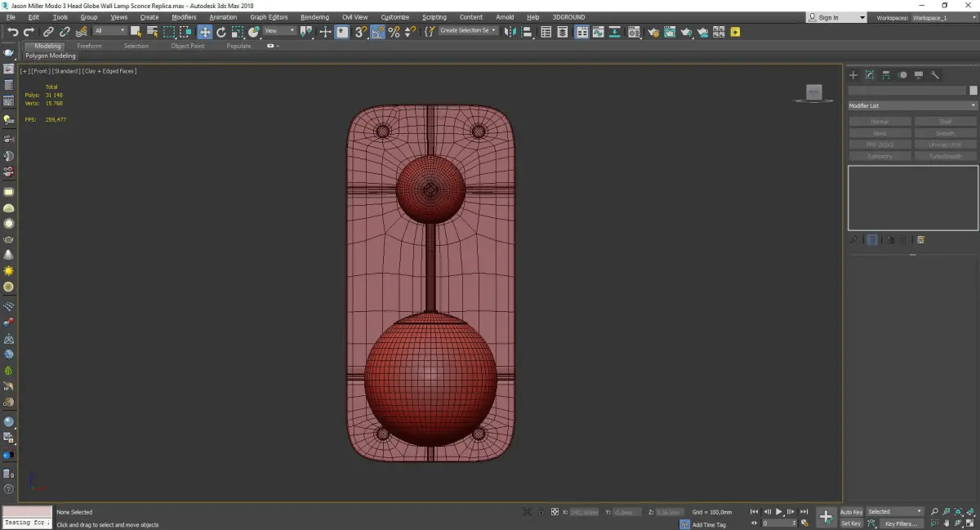Go to the animation start frame
The height and width of the screenshot is (530, 980).
point(754,511)
